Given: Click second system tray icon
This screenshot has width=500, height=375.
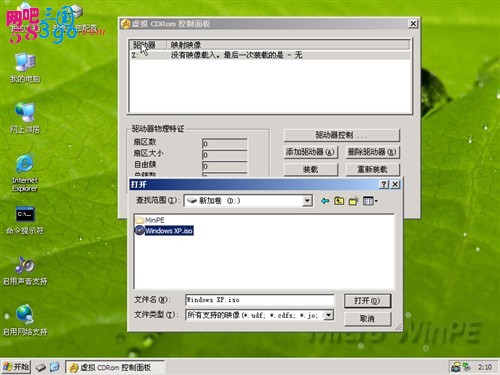Looking at the screenshot, I should (467, 367).
